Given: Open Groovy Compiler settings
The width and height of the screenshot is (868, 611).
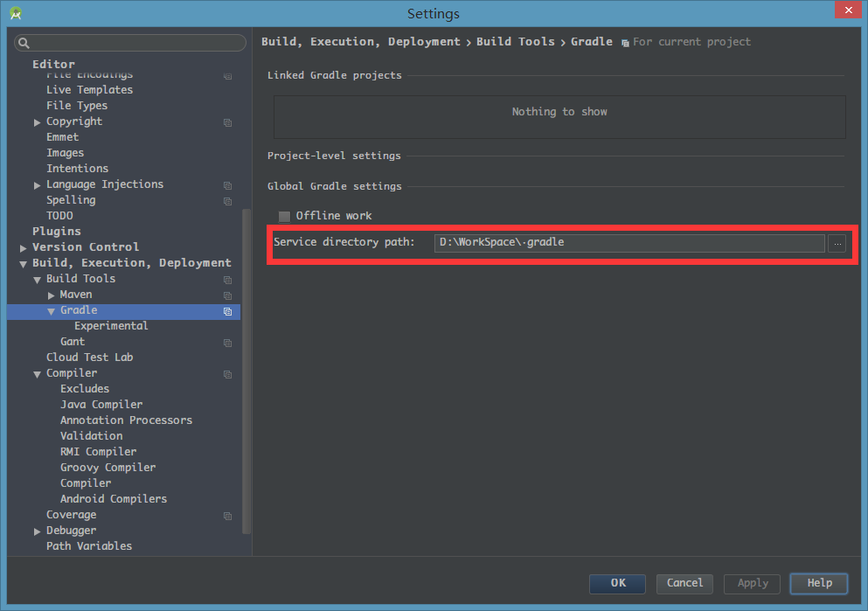Looking at the screenshot, I should click(x=108, y=468).
